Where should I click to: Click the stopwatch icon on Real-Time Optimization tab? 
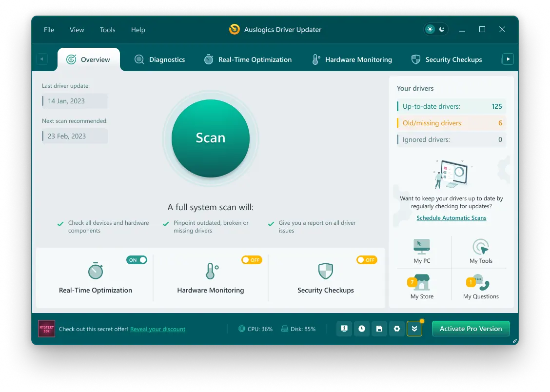coord(209,59)
